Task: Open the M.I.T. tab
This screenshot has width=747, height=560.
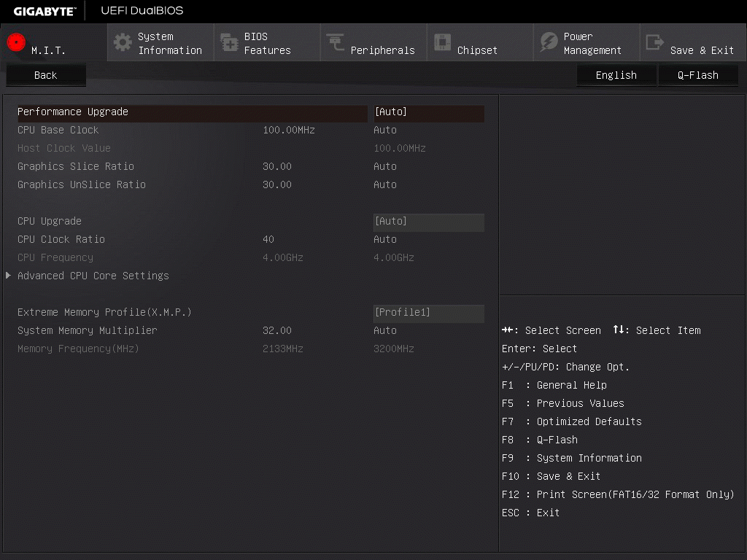Action: (x=54, y=43)
